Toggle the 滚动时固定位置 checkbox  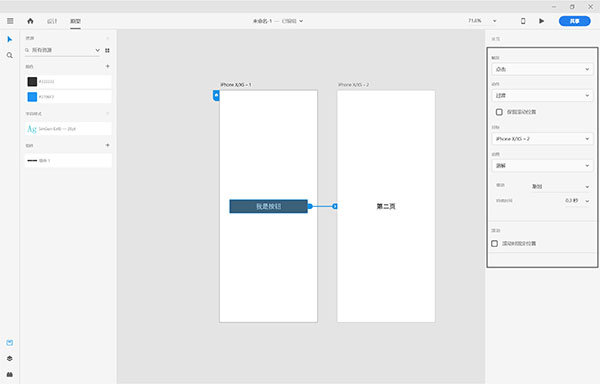coord(494,244)
